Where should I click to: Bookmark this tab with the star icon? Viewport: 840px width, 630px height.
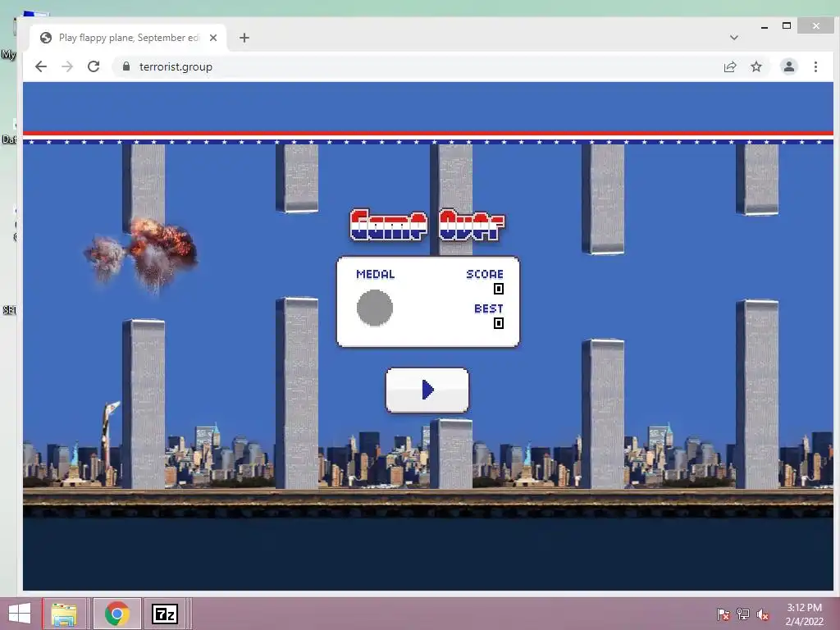point(756,66)
